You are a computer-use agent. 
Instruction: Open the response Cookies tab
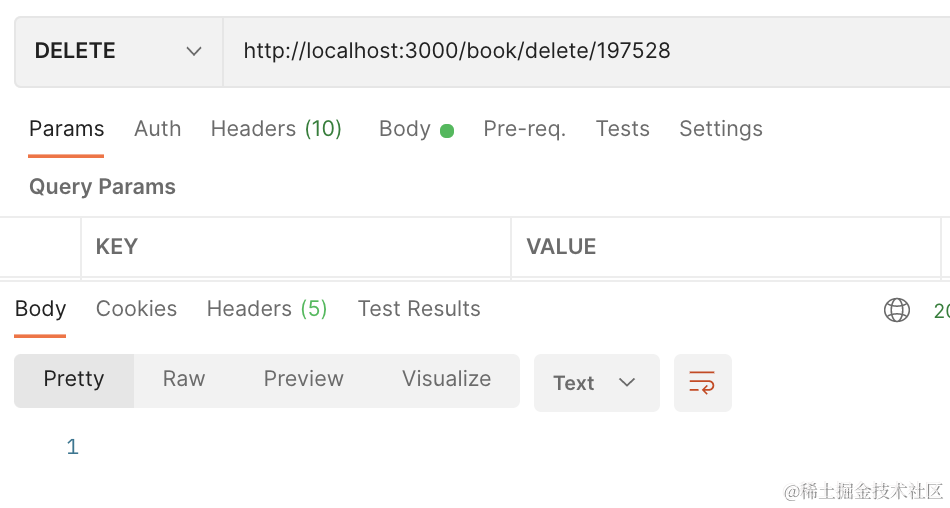tap(136, 309)
